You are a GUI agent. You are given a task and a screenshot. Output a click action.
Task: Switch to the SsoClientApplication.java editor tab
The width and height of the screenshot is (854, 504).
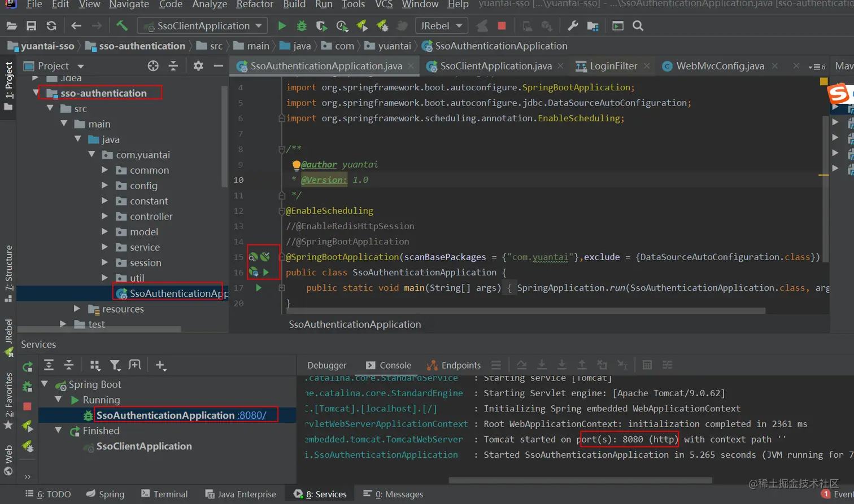point(495,66)
